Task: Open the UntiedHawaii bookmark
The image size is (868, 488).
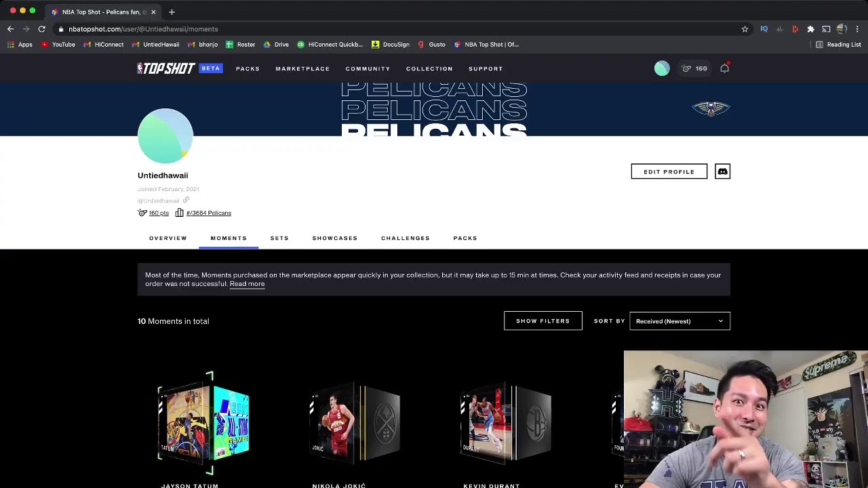Action: coord(155,45)
